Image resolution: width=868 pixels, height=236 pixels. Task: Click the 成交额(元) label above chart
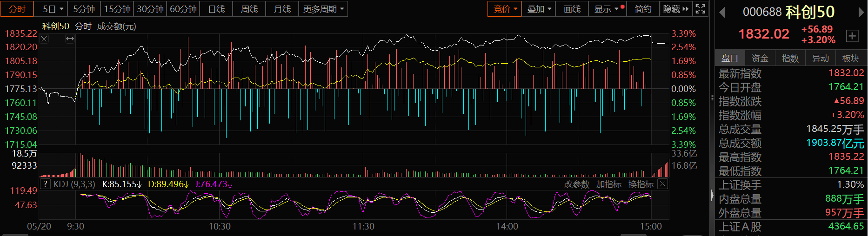pyautogui.click(x=116, y=26)
